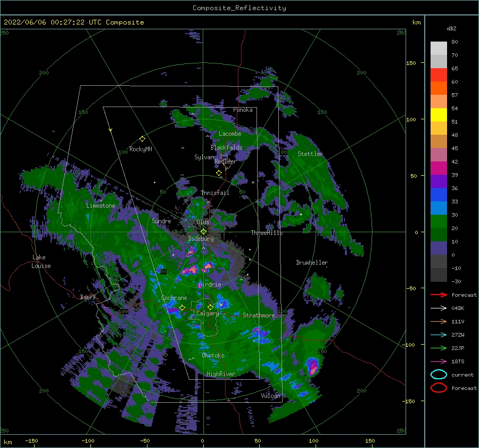Click the yellow diamond marker above Calgary
The height and width of the screenshot is (448, 479).
(x=210, y=307)
